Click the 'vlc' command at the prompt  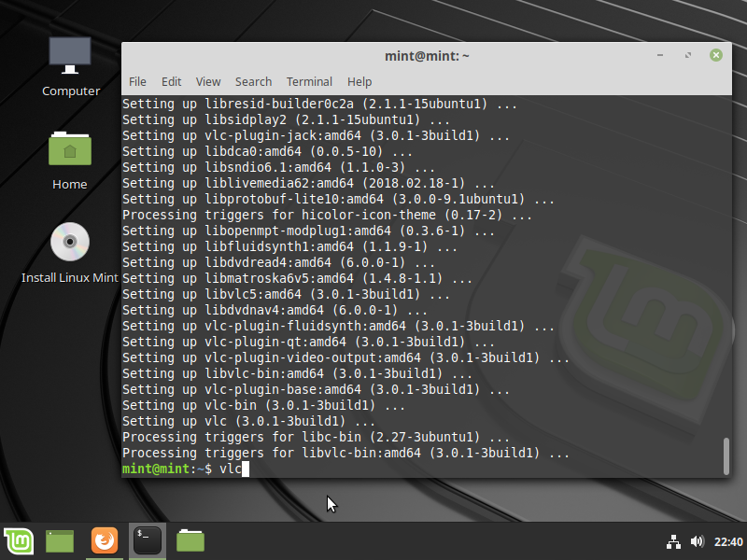[231, 469]
